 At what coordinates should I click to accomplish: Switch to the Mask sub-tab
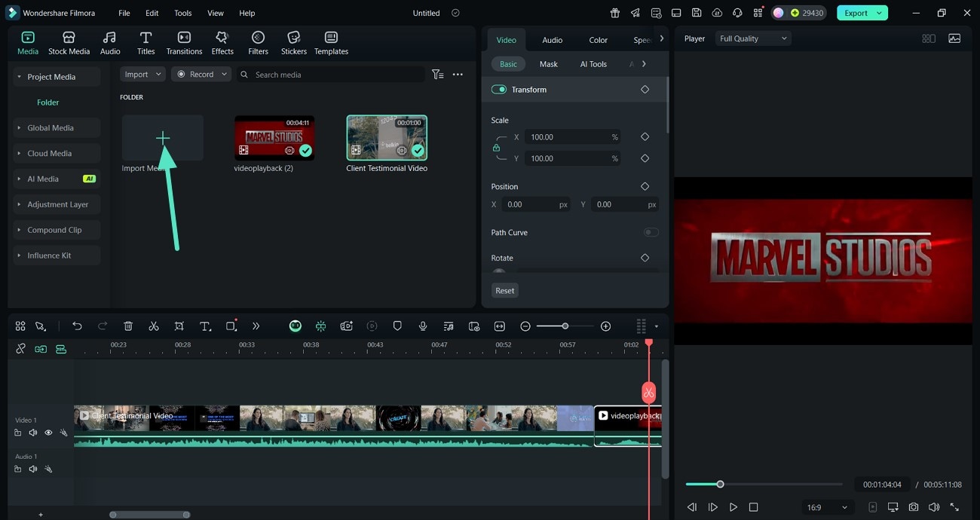[x=549, y=64]
